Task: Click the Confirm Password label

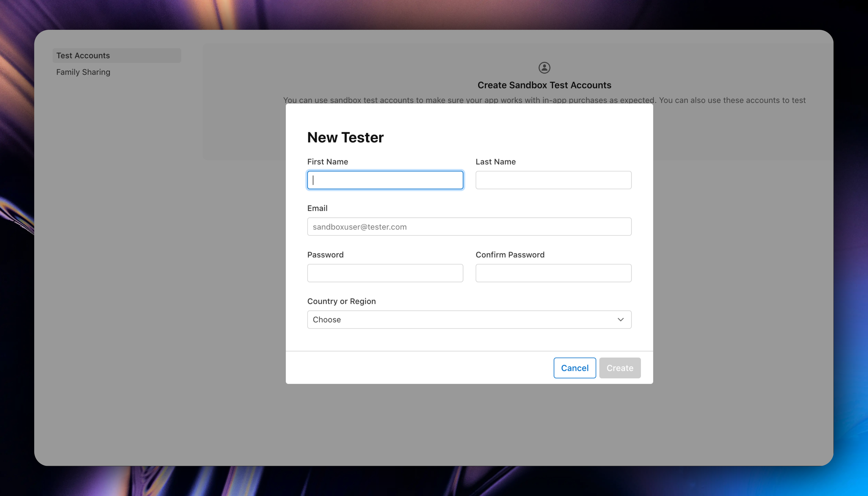Action: click(510, 254)
